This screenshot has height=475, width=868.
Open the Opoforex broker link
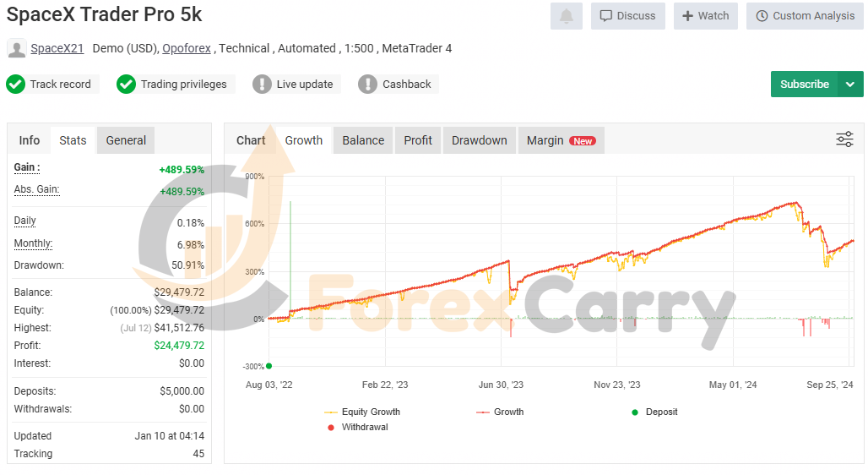coord(187,49)
